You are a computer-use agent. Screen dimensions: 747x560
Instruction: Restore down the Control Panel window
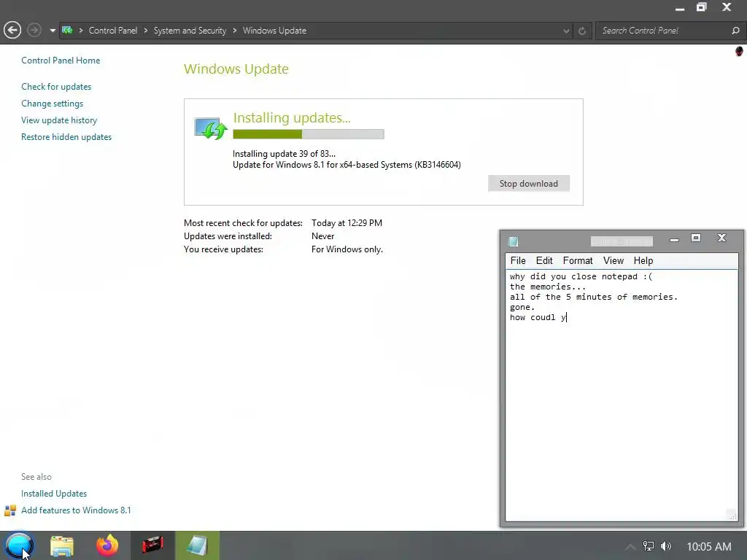tap(701, 7)
